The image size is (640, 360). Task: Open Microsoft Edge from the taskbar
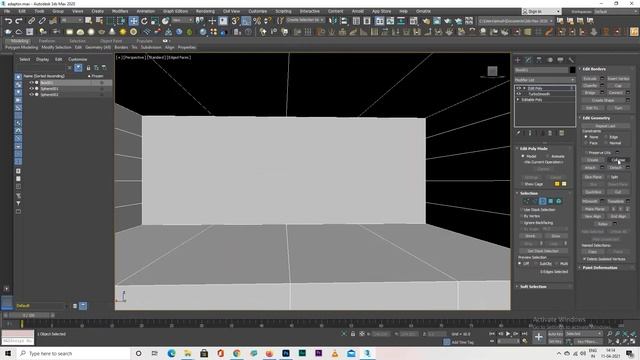coord(171,353)
